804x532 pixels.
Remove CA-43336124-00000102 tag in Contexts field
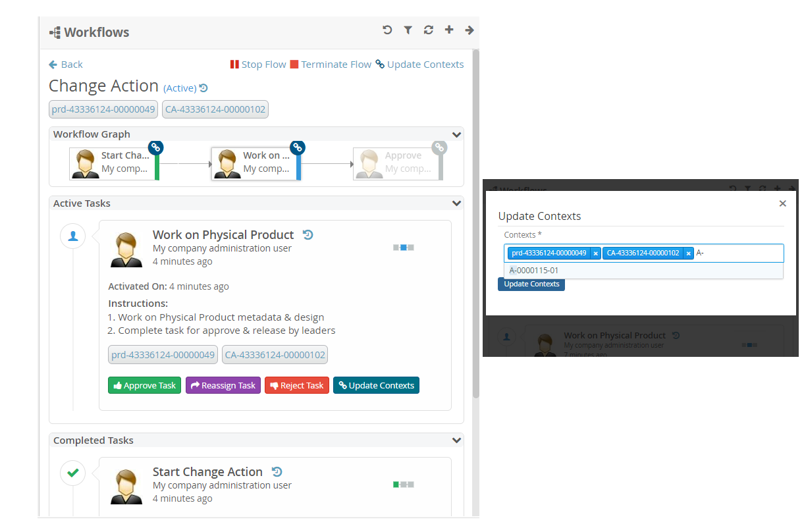tap(688, 253)
